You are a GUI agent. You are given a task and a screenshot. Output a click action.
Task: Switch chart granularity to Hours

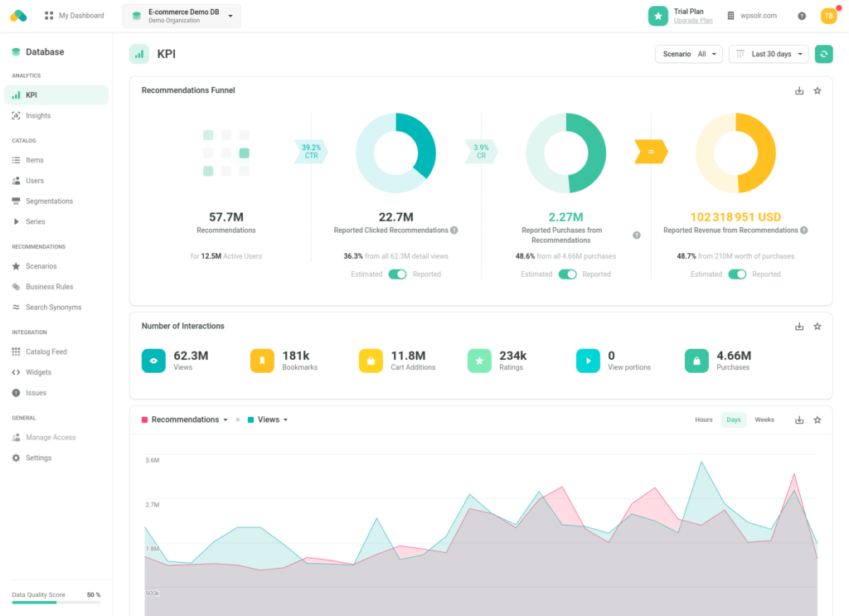pos(704,420)
